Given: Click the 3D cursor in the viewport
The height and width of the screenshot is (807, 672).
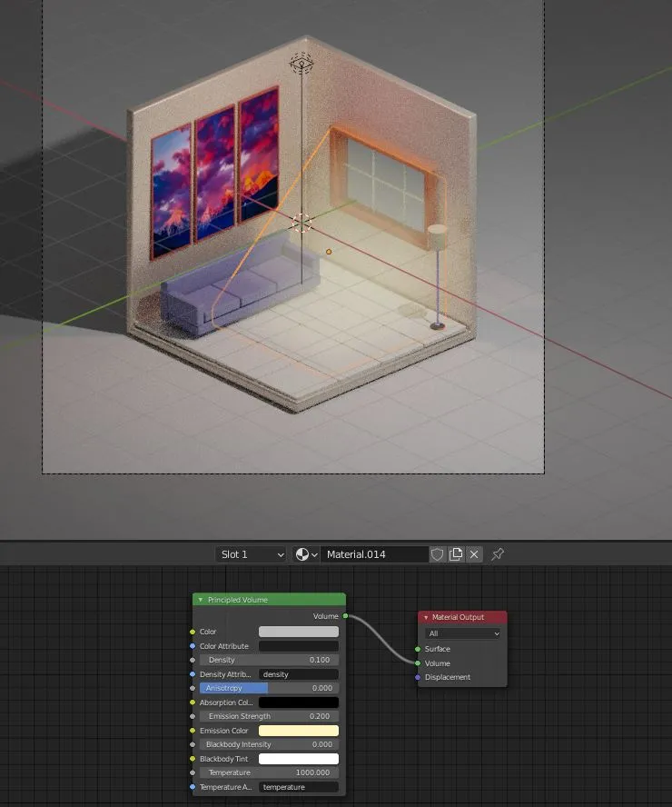Looking at the screenshot, I should coord(301,224).
